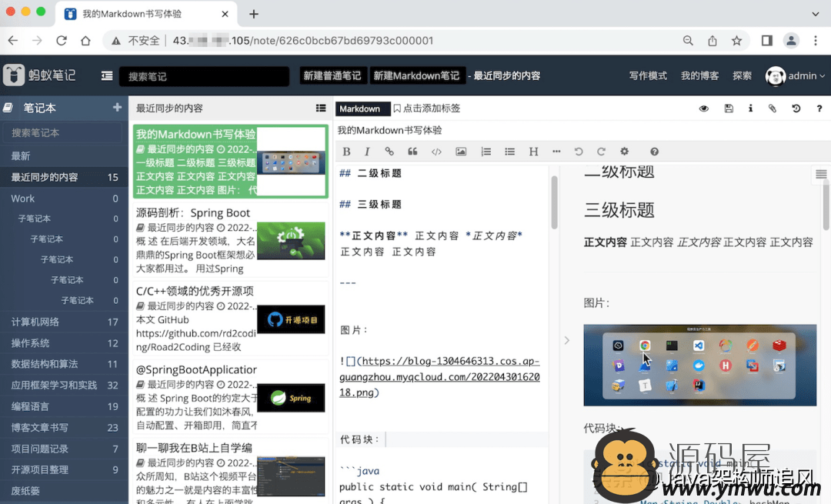Click the Markdown editor pane scrollbar
831x504 pixels.
point(554,202)
